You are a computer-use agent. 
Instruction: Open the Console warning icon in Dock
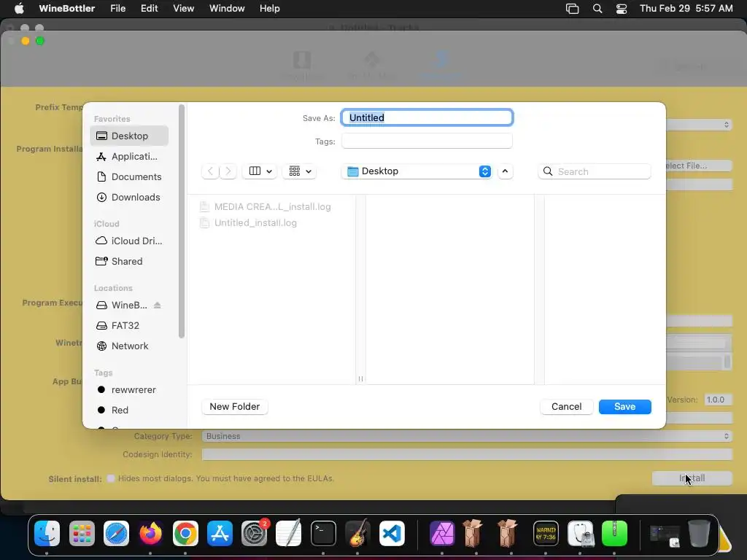tap(546, 533)
